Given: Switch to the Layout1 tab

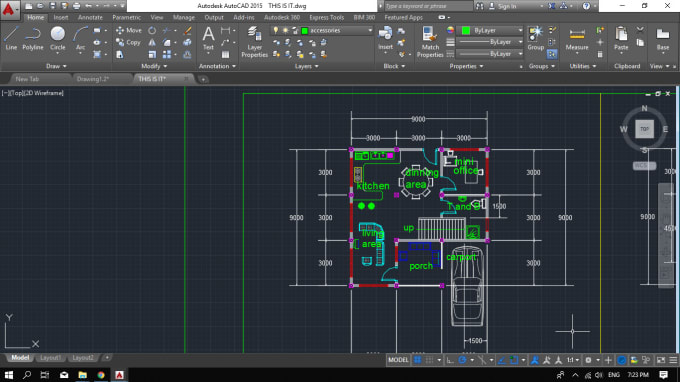Looking at the screenshot, I should coord(51,358).
